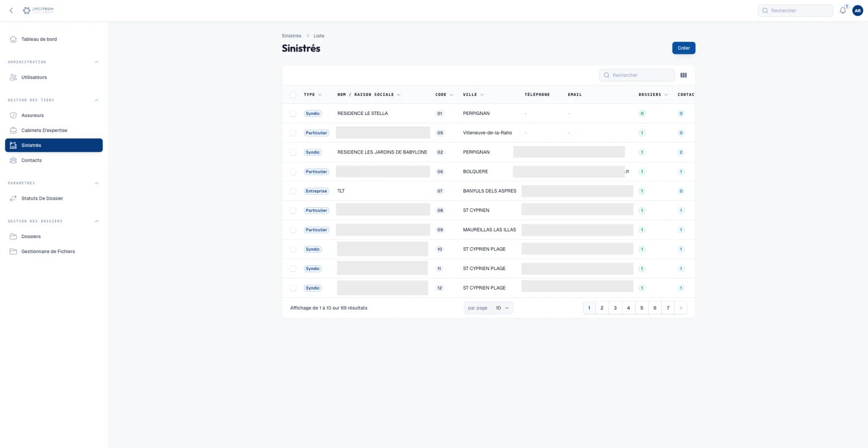The width and height of the screenshot is (868, 448).
Task: Open the notifications bell
Action: coord(843,10)
